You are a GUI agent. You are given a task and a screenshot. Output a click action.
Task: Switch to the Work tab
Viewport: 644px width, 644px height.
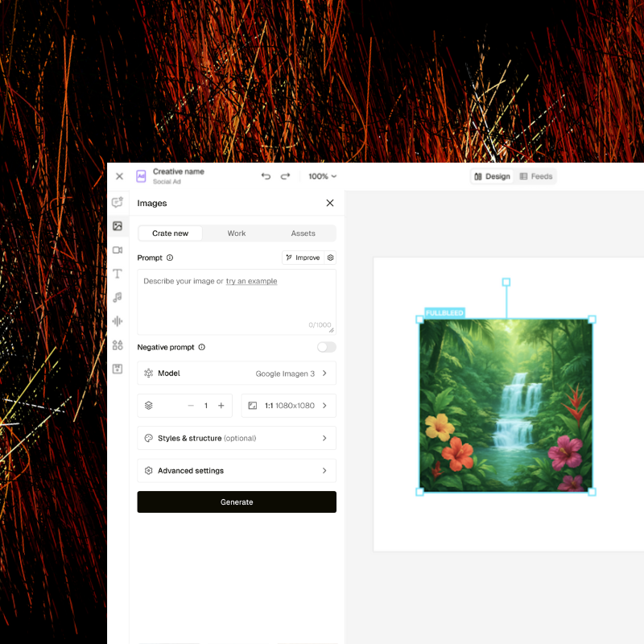(x=237, y=233)
